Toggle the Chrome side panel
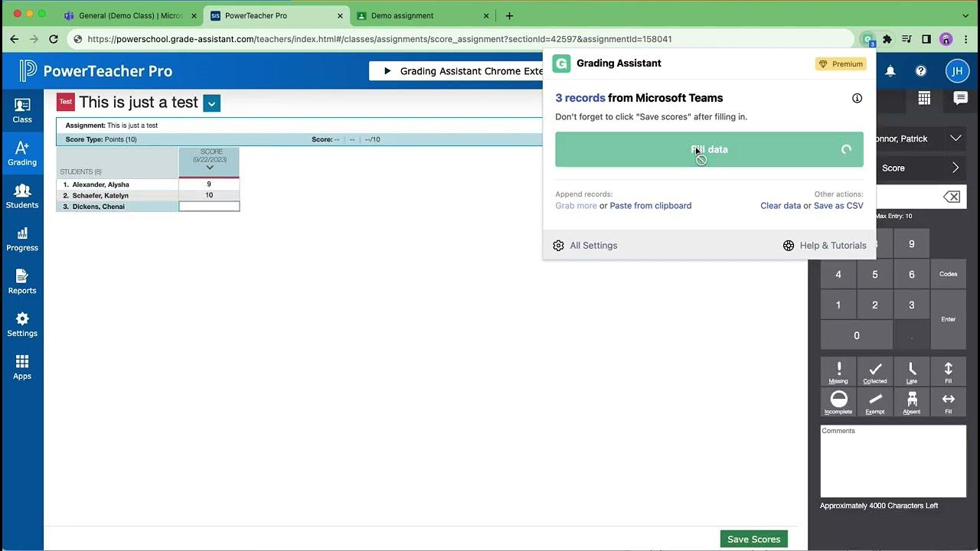 [926, 39]
